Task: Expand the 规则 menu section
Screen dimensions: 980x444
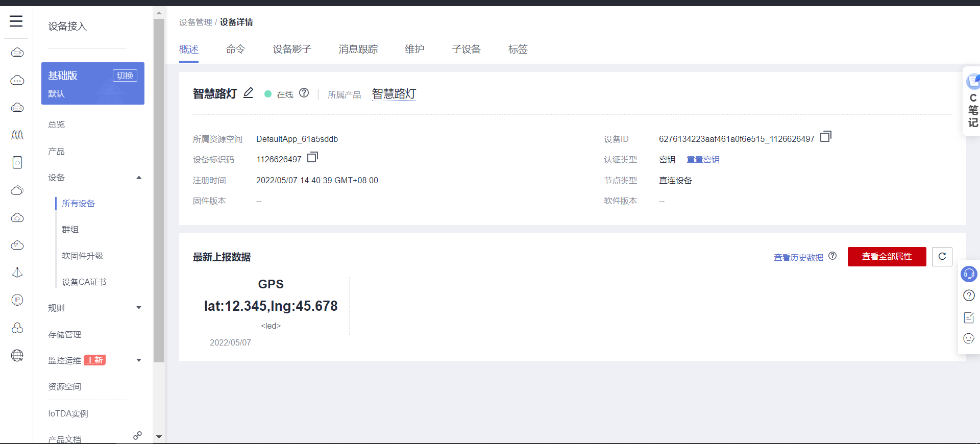Action: click(x=139, y=308)
